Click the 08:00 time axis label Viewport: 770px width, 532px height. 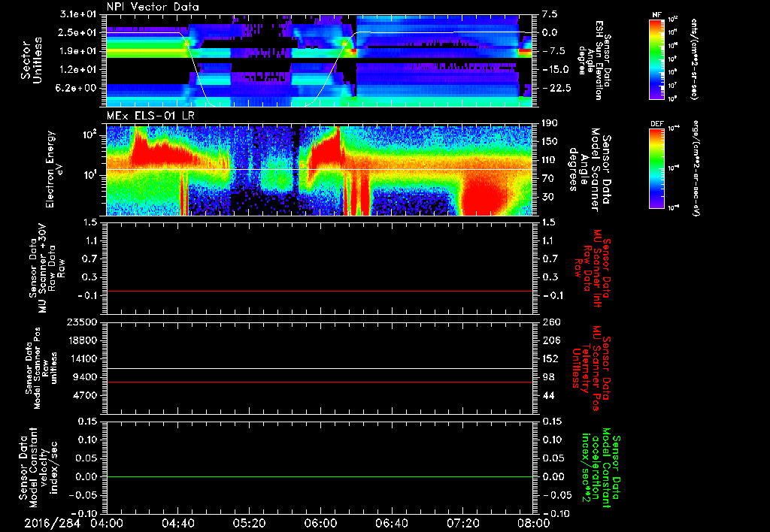[x=533, y=523]
